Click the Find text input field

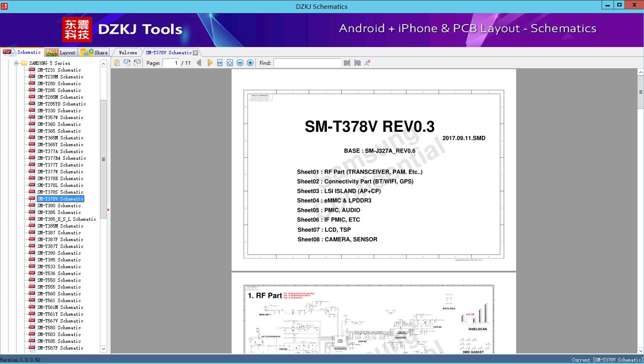307,63
